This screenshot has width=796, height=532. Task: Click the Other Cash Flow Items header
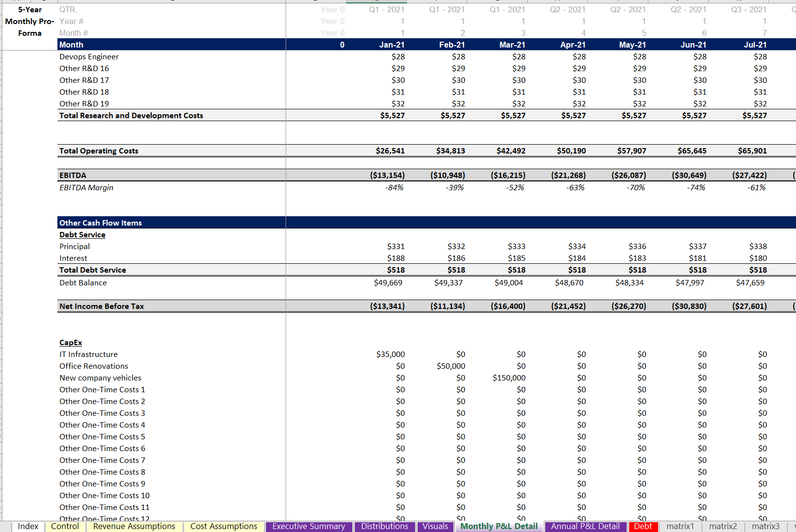point(101,223)
